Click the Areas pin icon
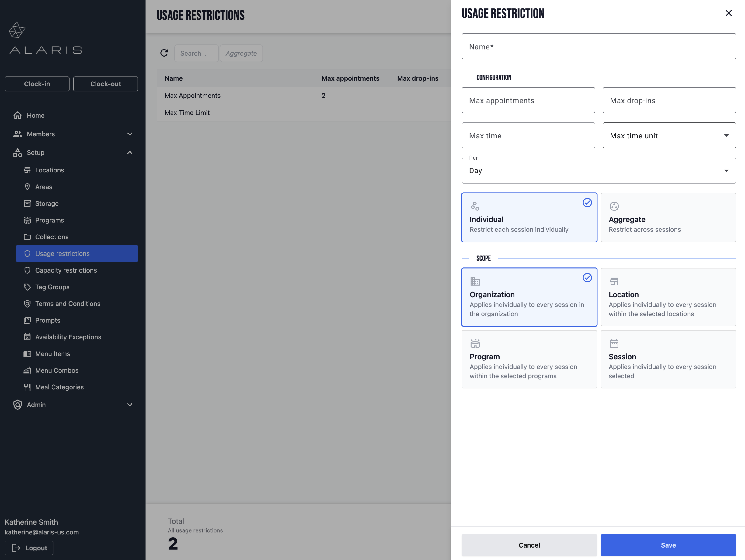The image size is (745, 560). pyautogui.click(x=27, y=187)
